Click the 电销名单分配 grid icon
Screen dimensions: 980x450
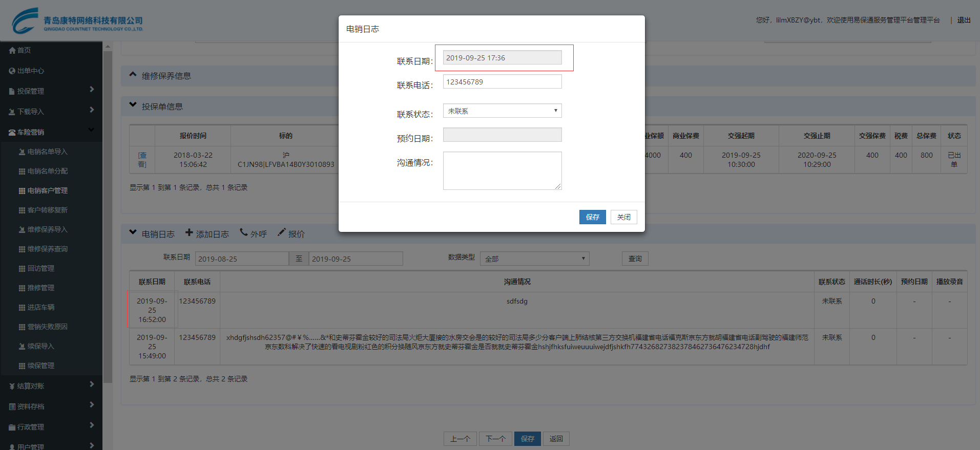pyautogui.click(x=22, y=171)
